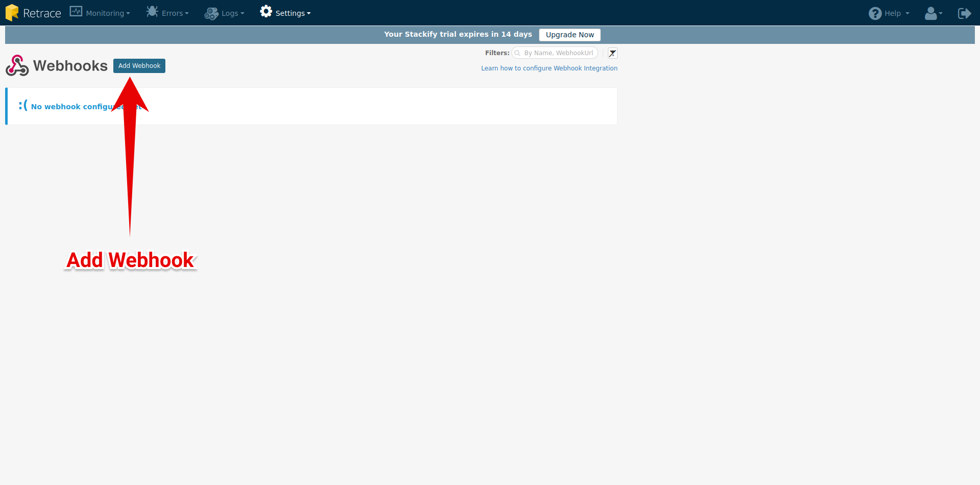Image resolution: width=980 pixels, height=485 pixels.
Task: Click the Retrace logo icon
Action: 12,13
